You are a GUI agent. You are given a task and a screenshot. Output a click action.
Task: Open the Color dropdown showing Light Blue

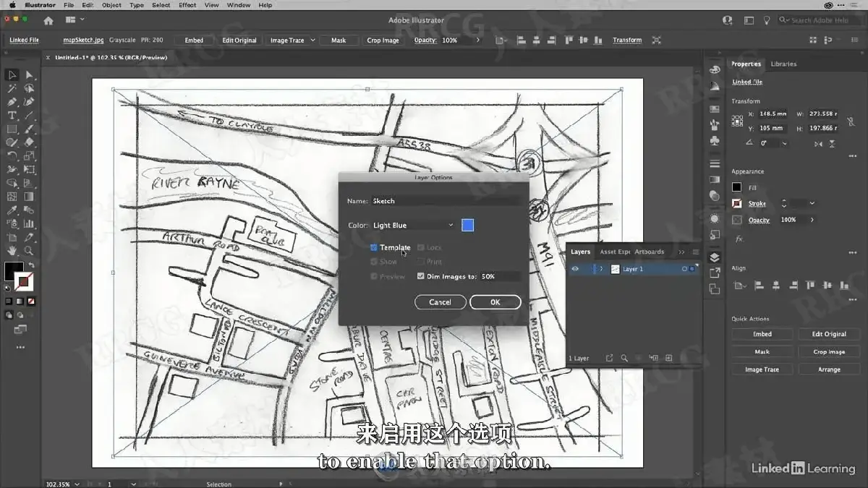pyautogui.click(x=413, y=226)
